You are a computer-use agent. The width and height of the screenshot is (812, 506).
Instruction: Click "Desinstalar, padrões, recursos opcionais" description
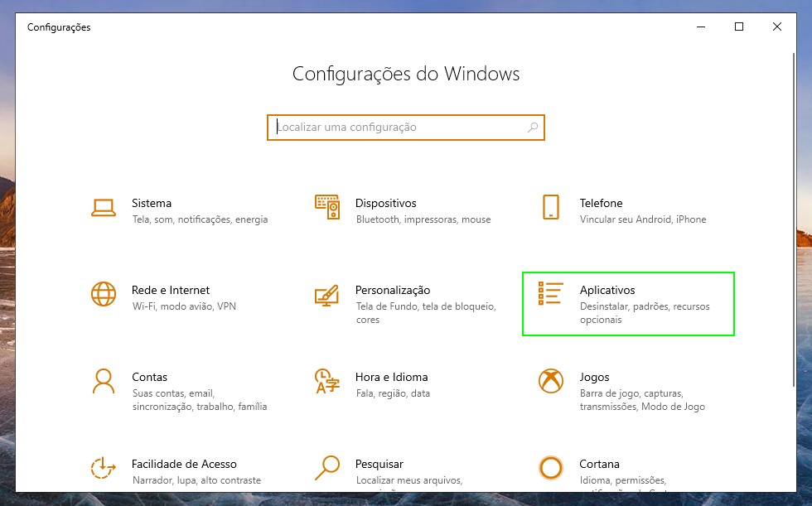point(645,313)
